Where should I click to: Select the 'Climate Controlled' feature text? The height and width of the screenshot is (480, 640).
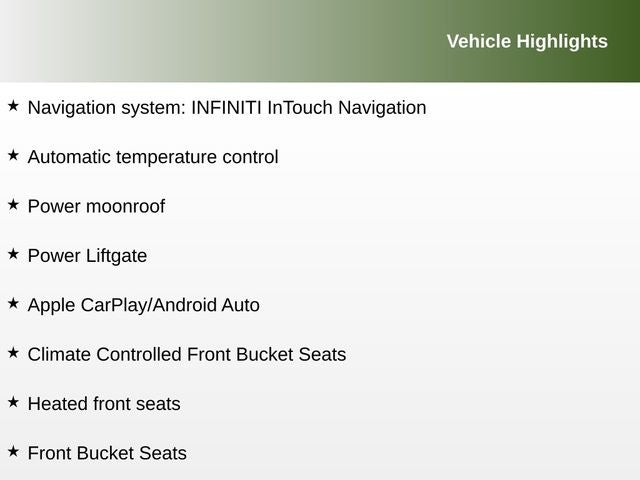click(x=105, y=355)
